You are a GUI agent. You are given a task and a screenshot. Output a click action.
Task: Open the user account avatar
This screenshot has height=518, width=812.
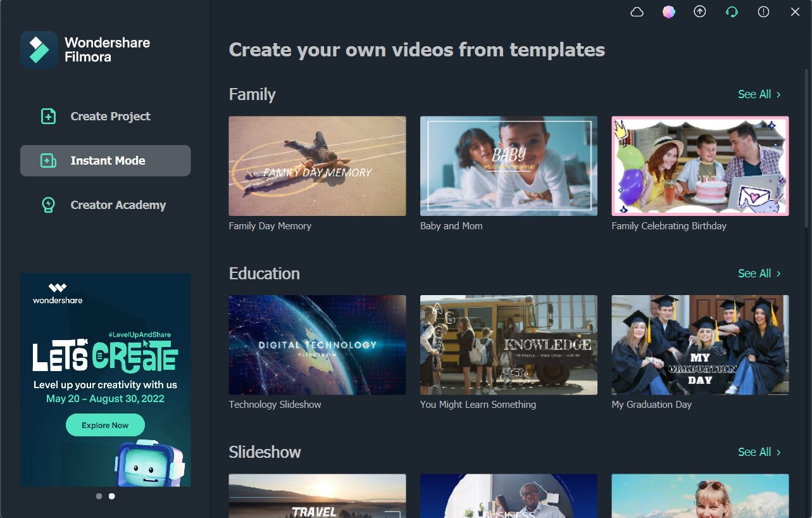coord(669,12)
